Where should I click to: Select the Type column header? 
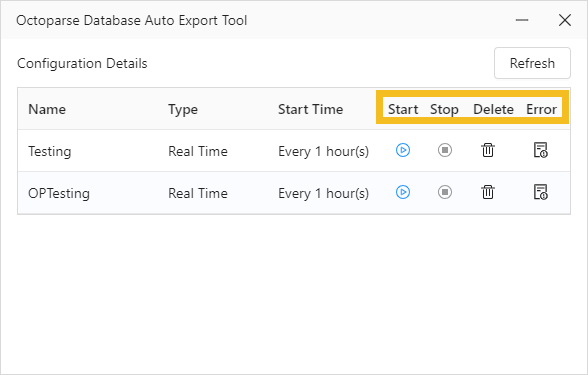point(183,110)
